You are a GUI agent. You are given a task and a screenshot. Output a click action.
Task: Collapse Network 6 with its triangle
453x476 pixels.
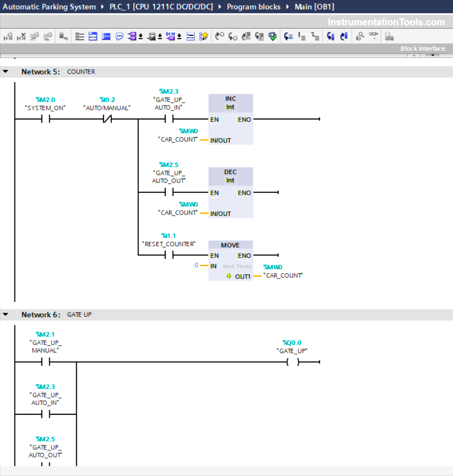[6, 315]
